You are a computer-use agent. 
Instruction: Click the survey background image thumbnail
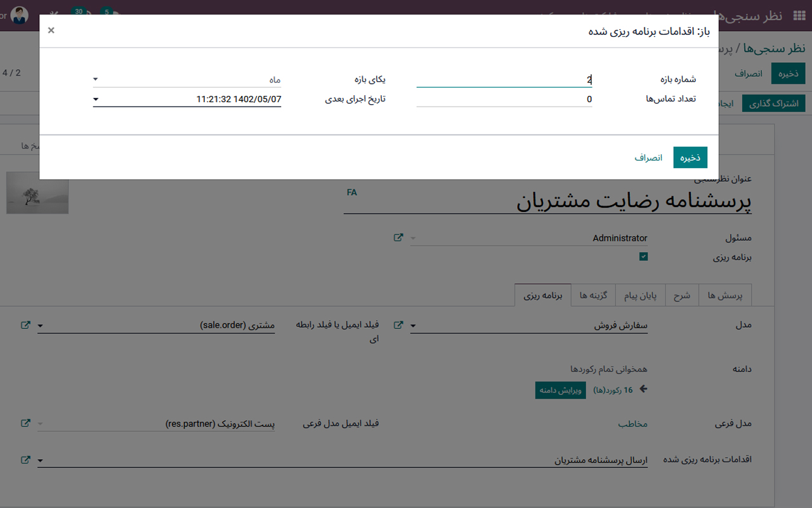coord(37,196)
